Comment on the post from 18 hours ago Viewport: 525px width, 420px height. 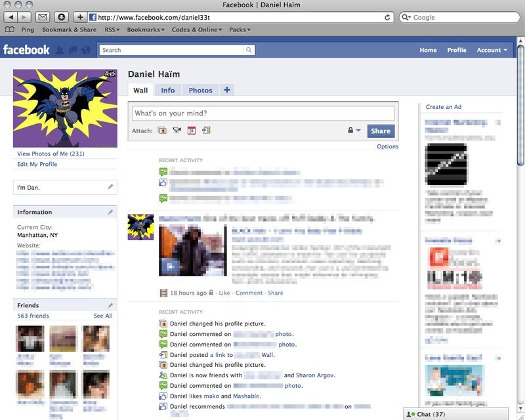click(249, 293)
